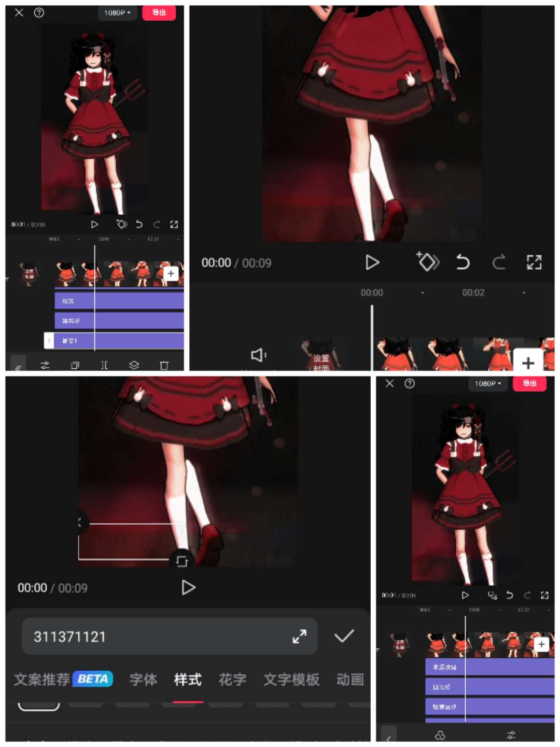The image size is (560, 747).
Task: Switch to the 文字模板 tab
Action: [291, 680]
